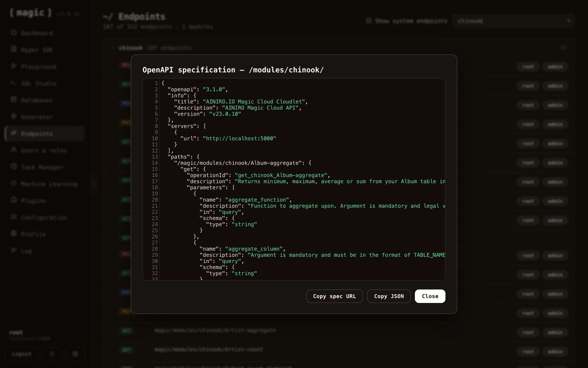Image resolution: width=588 pixels, height=368 pixels.
Task: Click the "openapi": "3.1.0" line
Action: coord(198,89)
